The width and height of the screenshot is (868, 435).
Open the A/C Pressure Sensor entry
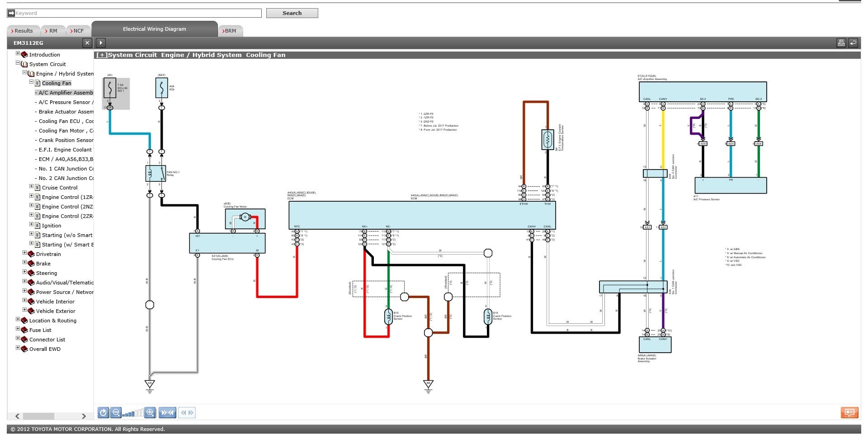[x=66, y=102]
